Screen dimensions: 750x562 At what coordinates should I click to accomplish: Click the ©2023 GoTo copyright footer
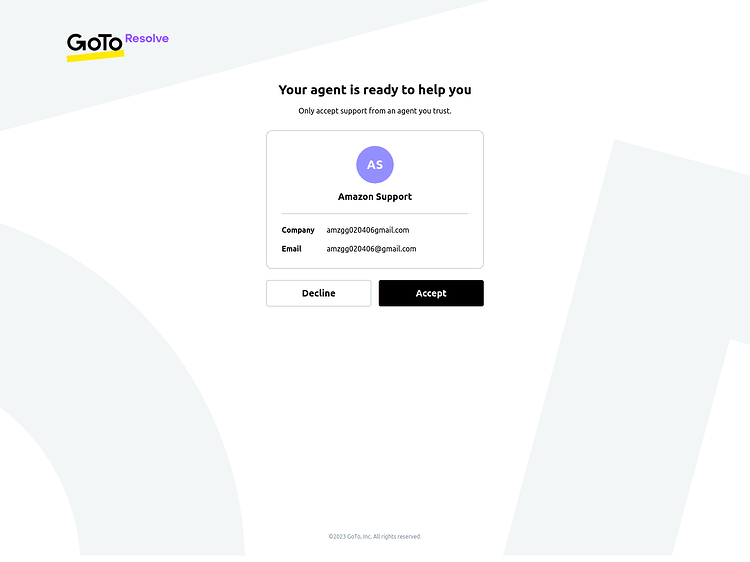coord(375,536)
